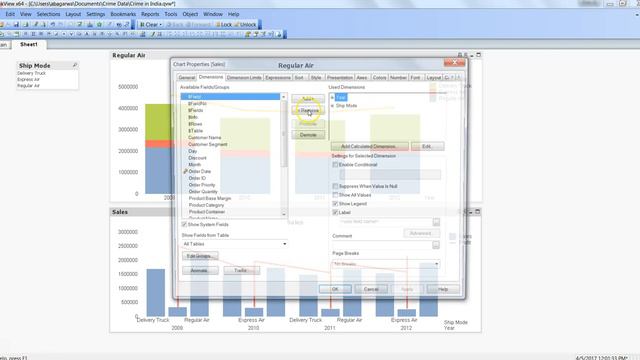Uncheck the Show Legend checkbox
640x360 pixels.
[x=335, y=203]
